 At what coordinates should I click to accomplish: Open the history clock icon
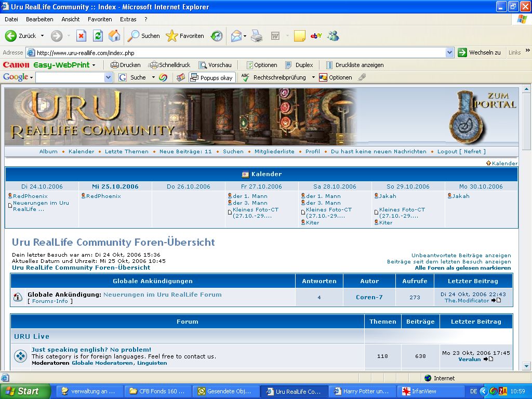tap(217, 36)
